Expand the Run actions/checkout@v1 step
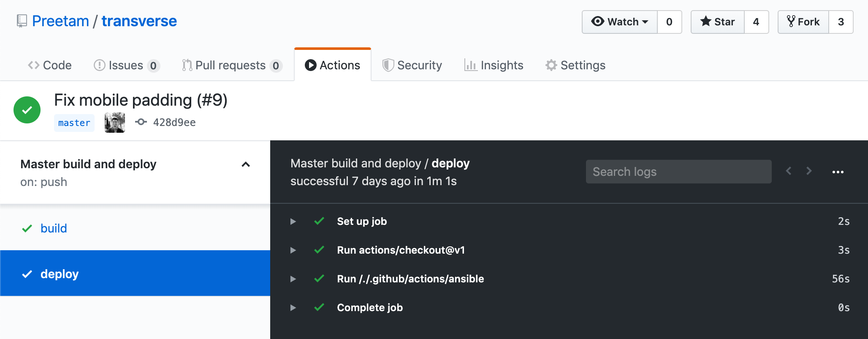 pyautogui.click(x=293, y=250)
